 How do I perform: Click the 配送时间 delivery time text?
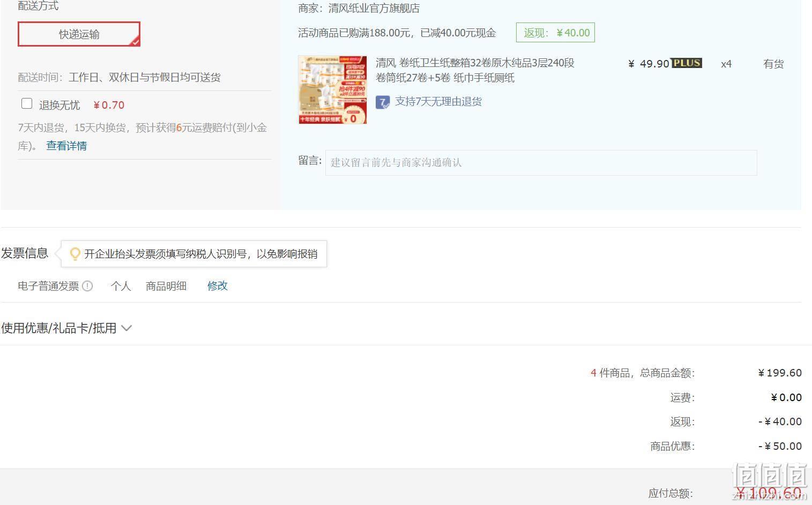pyautogui.click(x=119, y=77)
